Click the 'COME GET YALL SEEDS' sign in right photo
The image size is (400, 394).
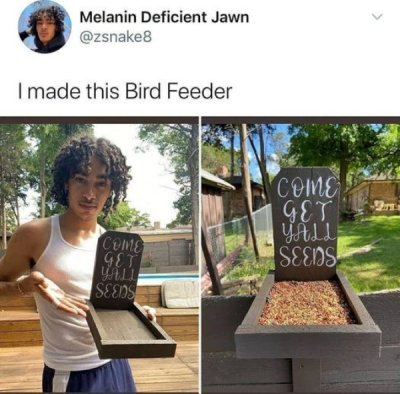305,222
